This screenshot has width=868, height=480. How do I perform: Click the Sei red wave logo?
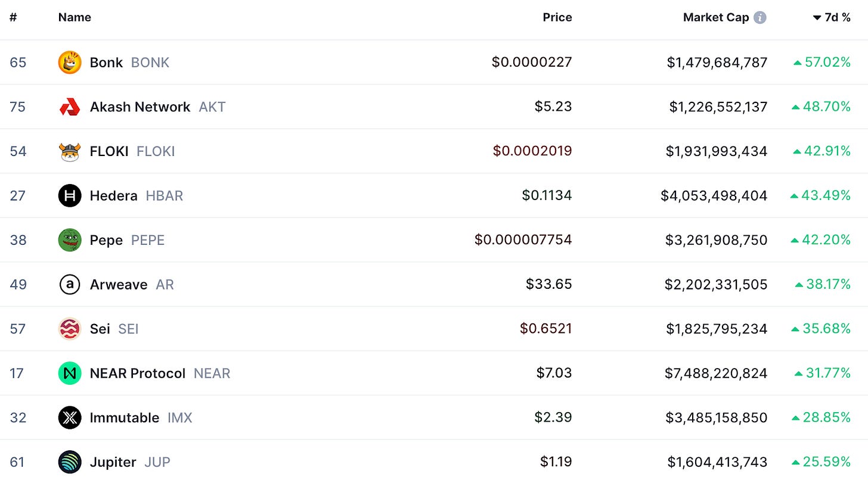(70, 329)
